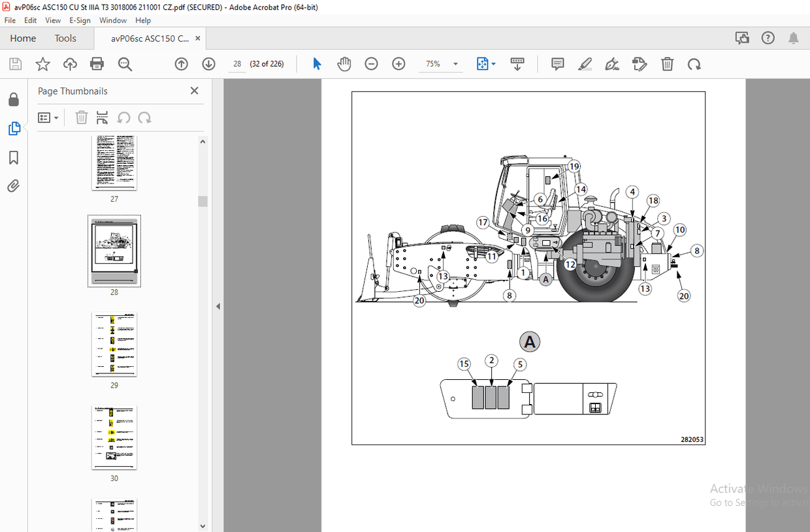The height and width of the screenshot is (532, 810).
Task: Zoom in on the document
Action: pos(398,64)
